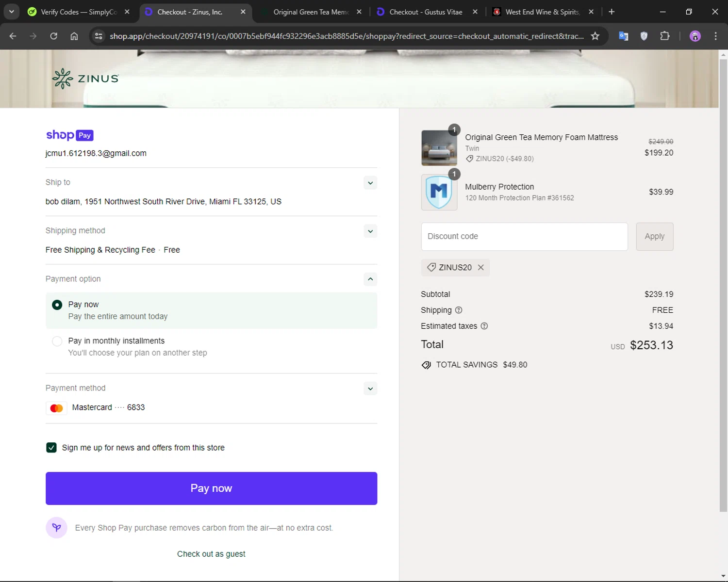
Task: Bookmark this page with the star icon
Action: point(595,36)
